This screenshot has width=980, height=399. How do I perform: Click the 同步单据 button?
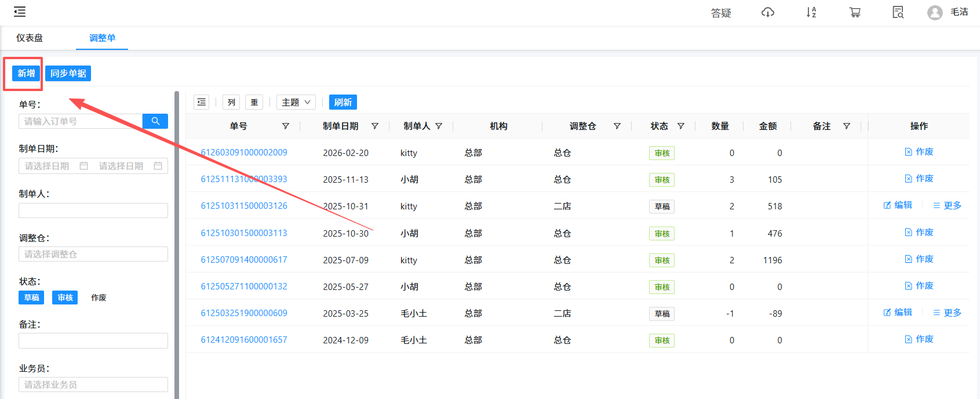pos(68,73)
